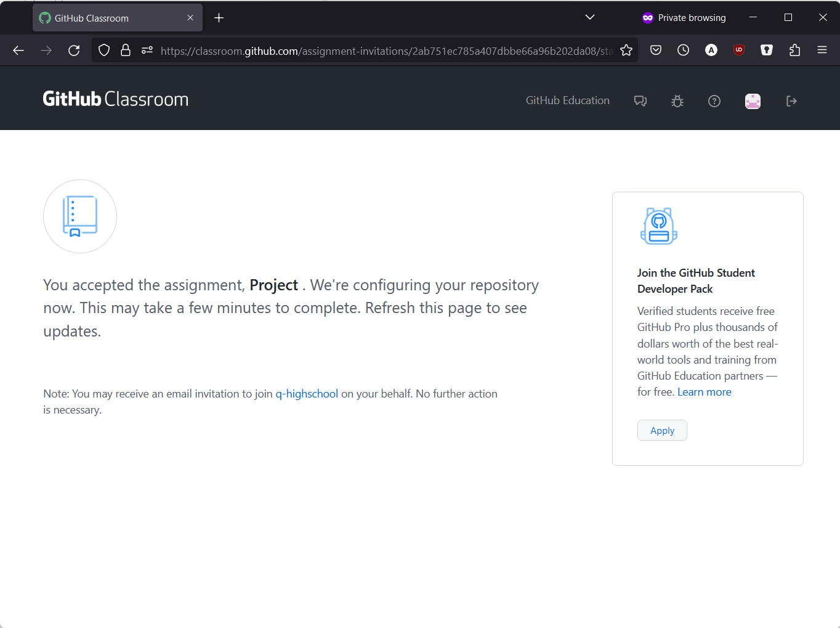Click the sign out icon

pyautogui.click(x=791, y=101)
